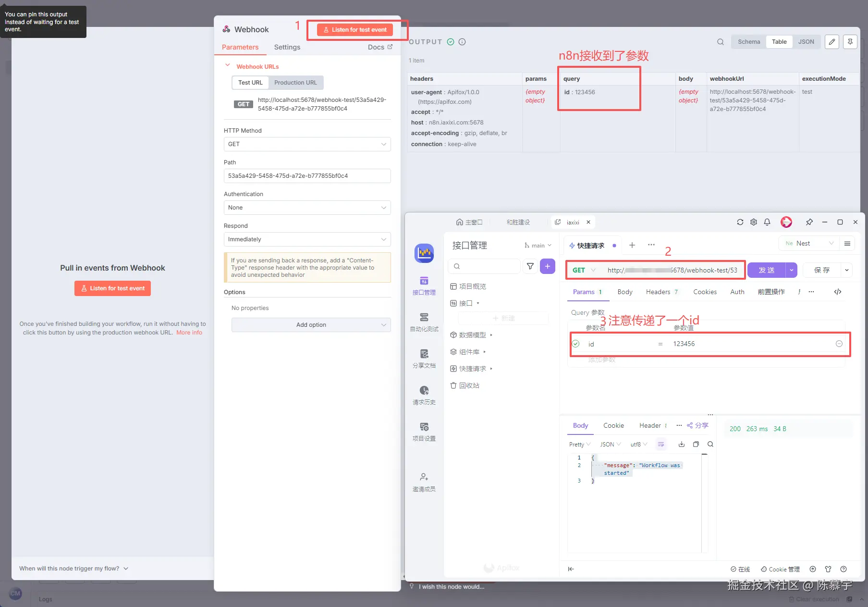Open the 'More info' link

tap(189, 333)
